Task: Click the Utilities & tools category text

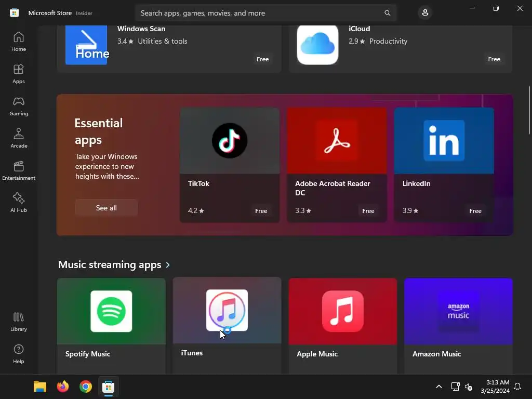Action: (x=163, y=41)
